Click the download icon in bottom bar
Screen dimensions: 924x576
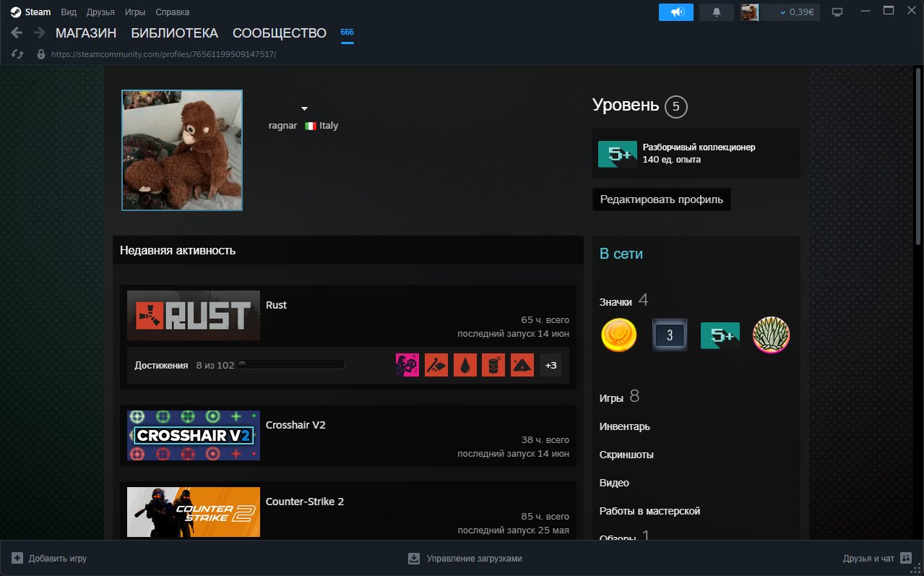414,559
